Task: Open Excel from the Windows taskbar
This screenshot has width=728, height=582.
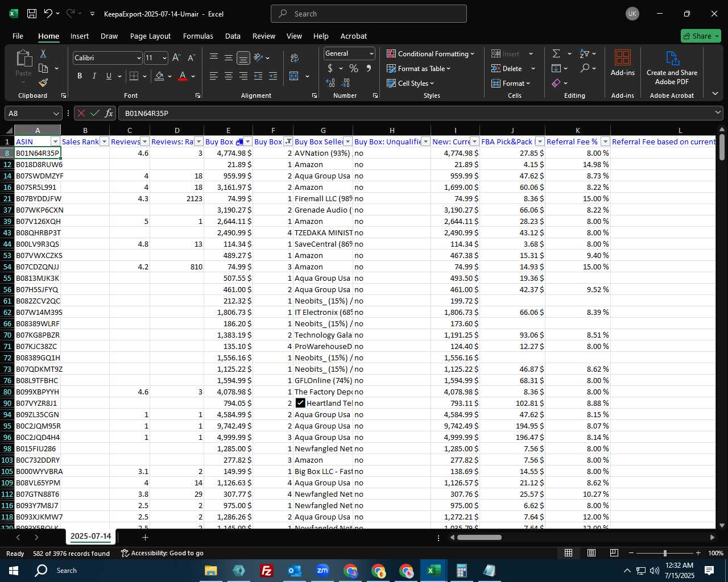Action: click(433, 570)
